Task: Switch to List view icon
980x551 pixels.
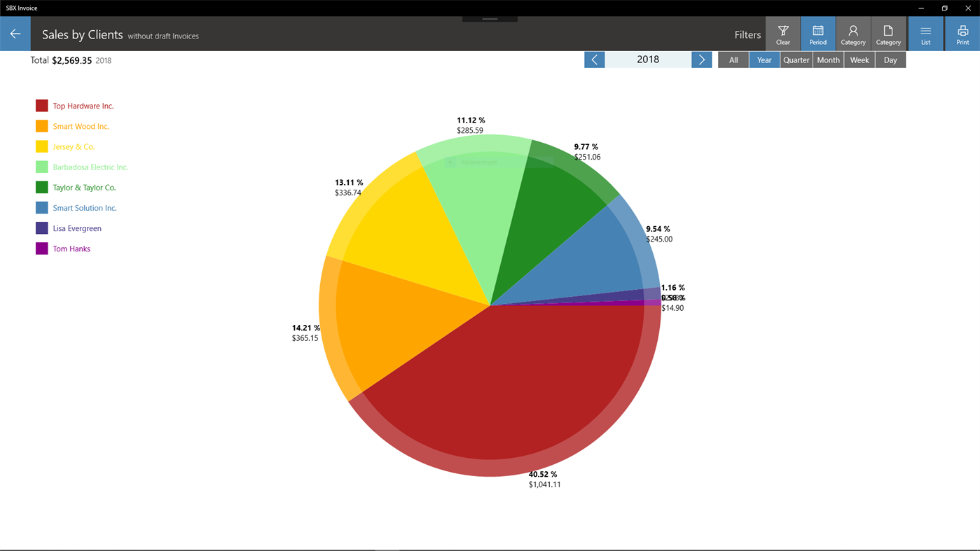Action: (925, 32)
